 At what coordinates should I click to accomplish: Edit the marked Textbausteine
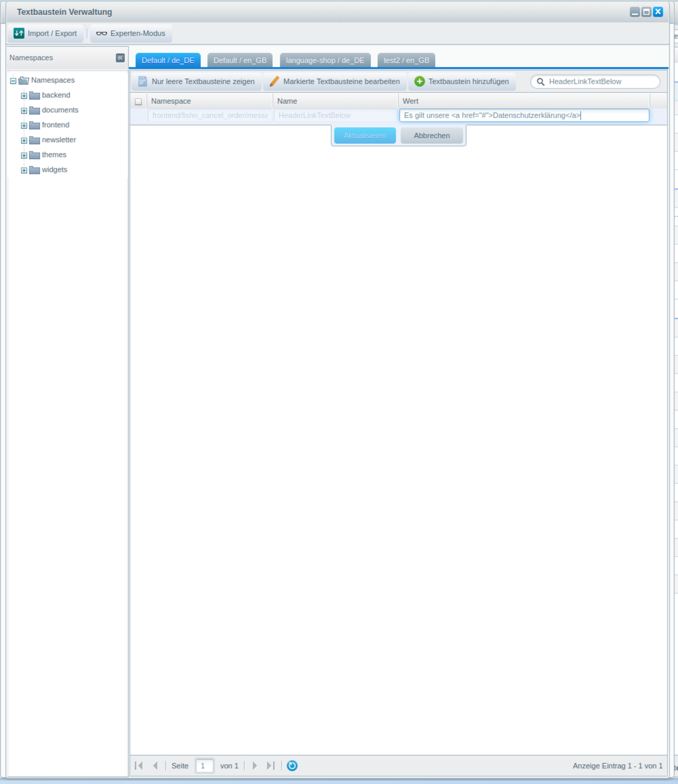click(335, 81)
